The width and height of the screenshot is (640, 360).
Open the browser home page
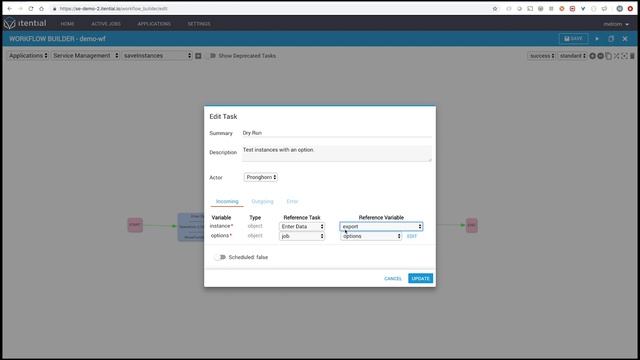(x=41, y=8)
